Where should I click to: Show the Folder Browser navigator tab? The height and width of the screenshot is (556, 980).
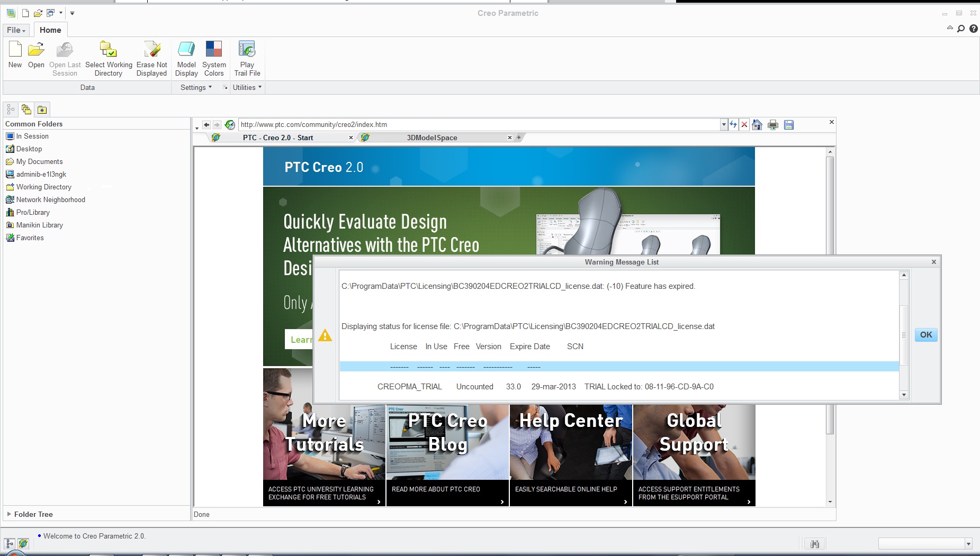click(26, 110)
